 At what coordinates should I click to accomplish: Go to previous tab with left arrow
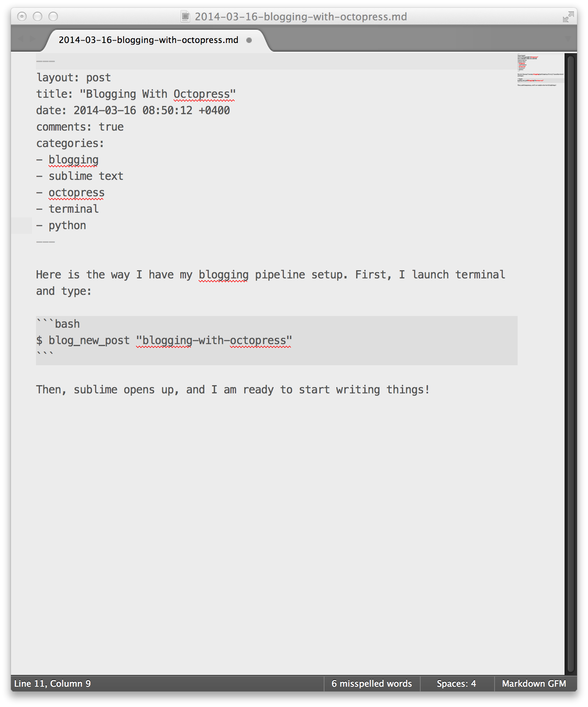pos(20,39)
